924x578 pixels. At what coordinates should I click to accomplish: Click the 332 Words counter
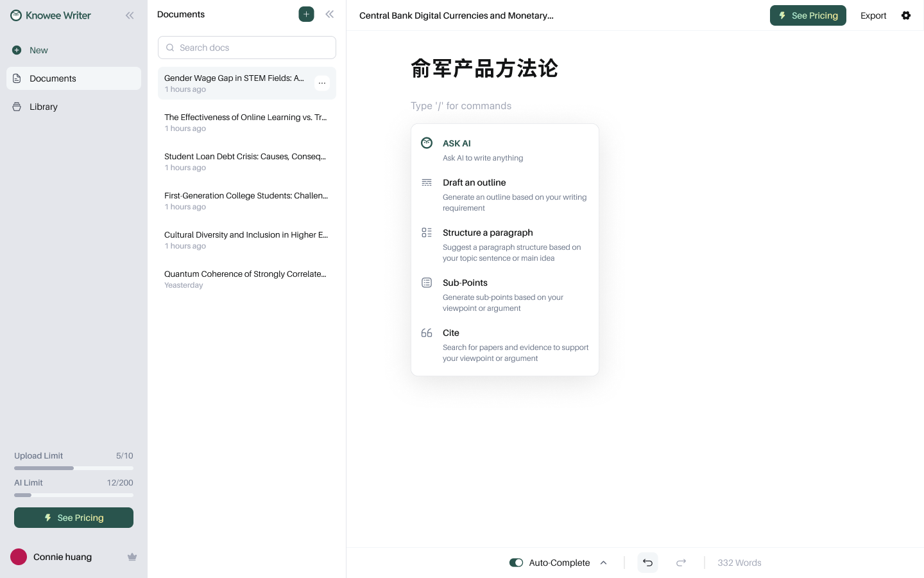(x=739, y=563)
